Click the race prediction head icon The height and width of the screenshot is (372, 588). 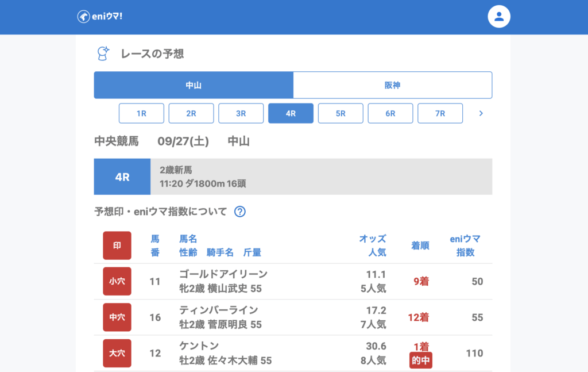[x=103, y=53]
